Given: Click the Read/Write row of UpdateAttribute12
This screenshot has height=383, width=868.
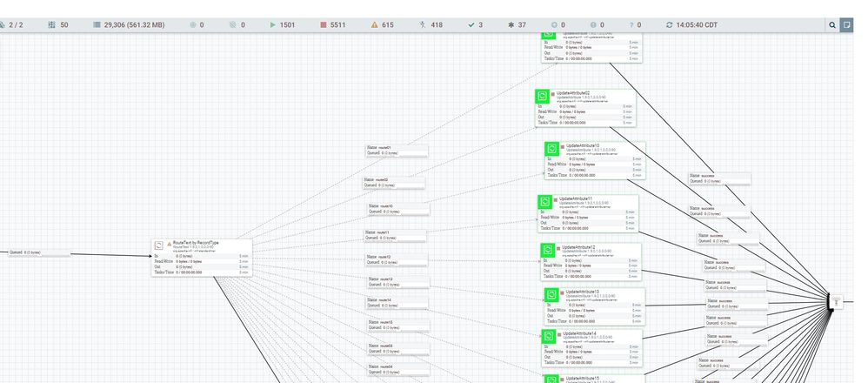Looking at the screenshot, I should (591, 265).
